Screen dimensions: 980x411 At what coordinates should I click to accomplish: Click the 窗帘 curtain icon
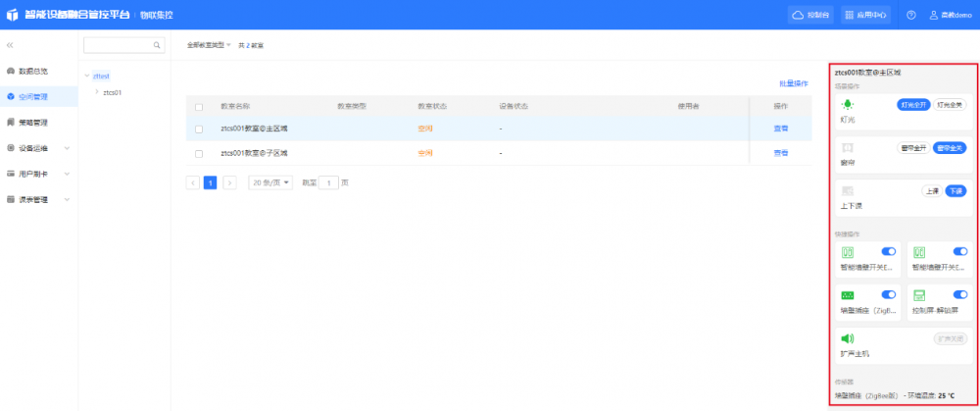[x=847, y=147]
